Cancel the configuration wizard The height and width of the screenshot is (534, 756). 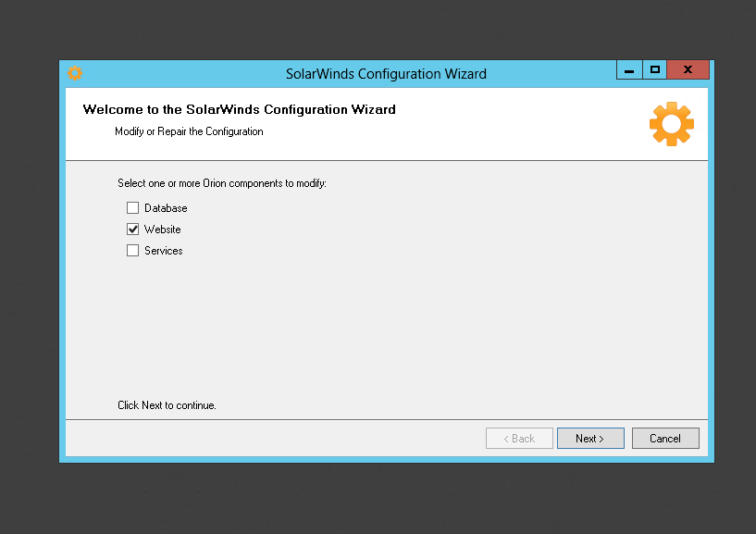coord(665,438)
